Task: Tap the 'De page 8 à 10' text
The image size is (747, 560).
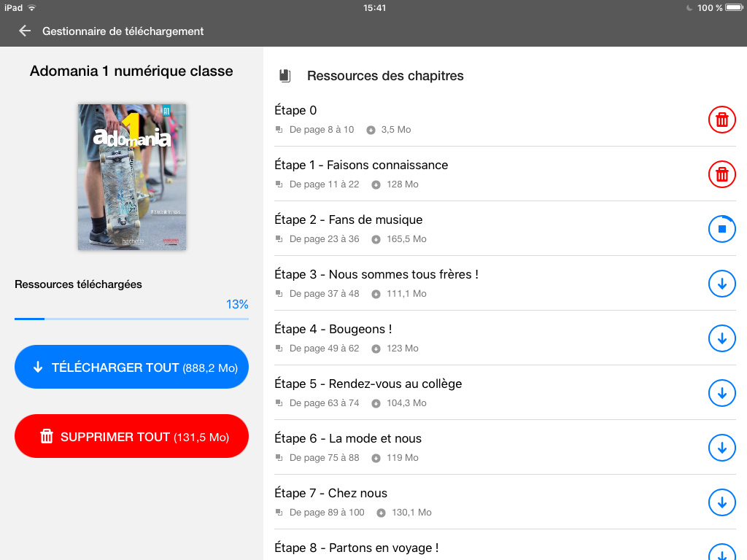Action: pyautogui.click(x=322, y=130)
